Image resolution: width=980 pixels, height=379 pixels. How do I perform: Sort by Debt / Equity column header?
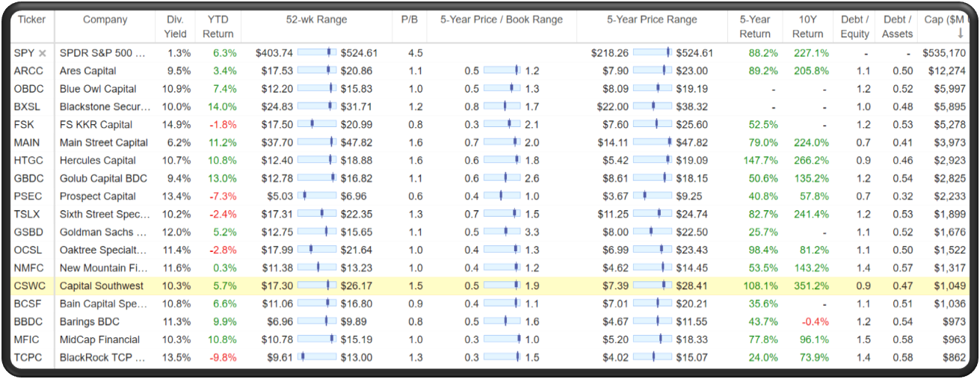[x=854, y=26]
